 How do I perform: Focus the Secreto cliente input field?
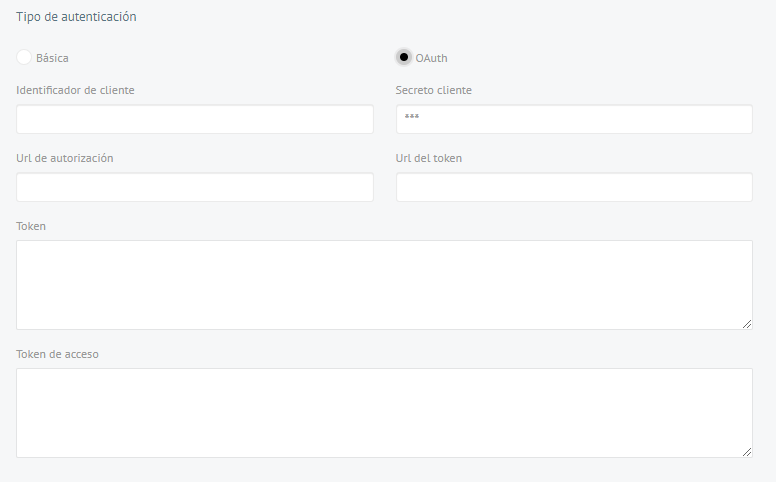[574, 119]
